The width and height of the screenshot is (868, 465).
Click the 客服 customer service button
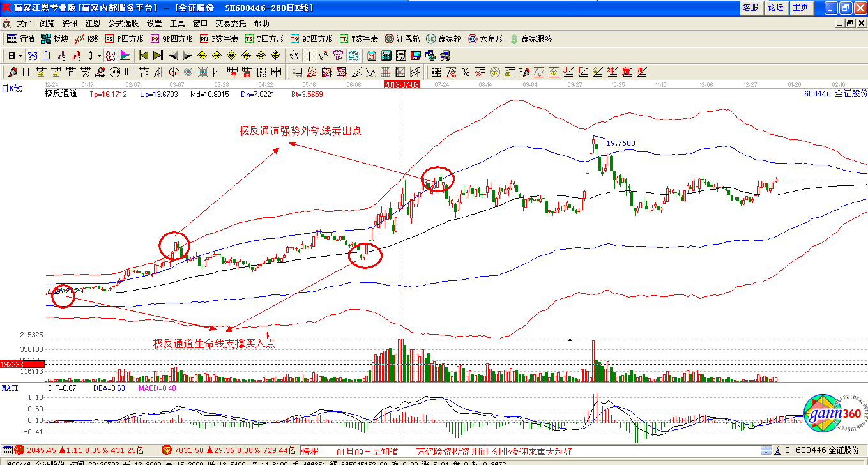click(x=750, y=8)
